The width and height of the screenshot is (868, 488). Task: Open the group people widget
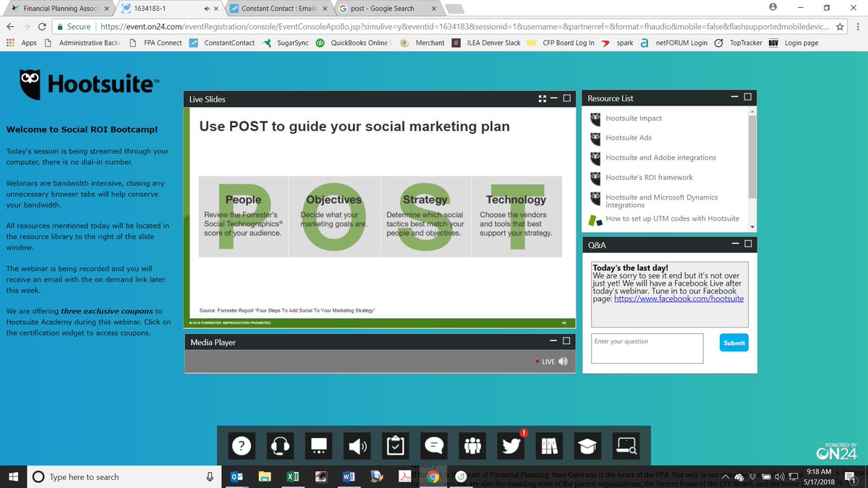(473, 446)
